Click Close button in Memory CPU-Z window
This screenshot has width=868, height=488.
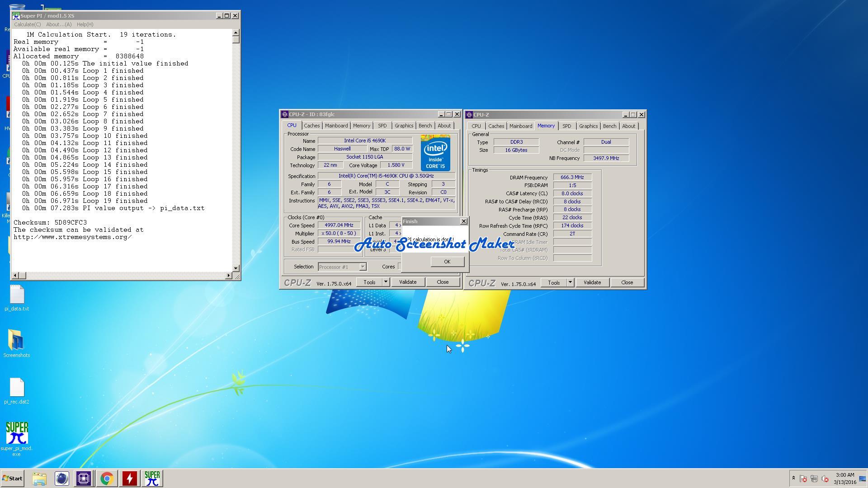point(627,282)
